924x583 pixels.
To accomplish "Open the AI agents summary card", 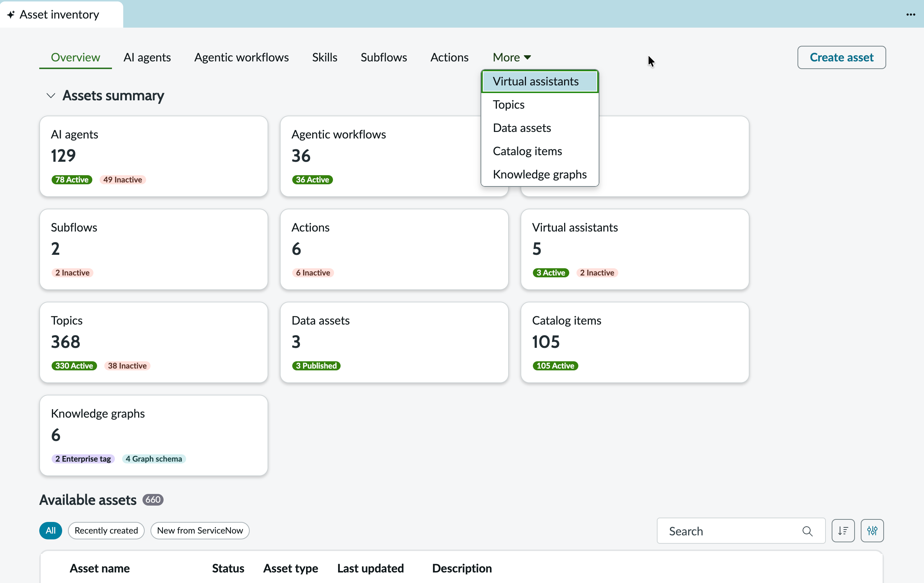I will coord(154,157).
